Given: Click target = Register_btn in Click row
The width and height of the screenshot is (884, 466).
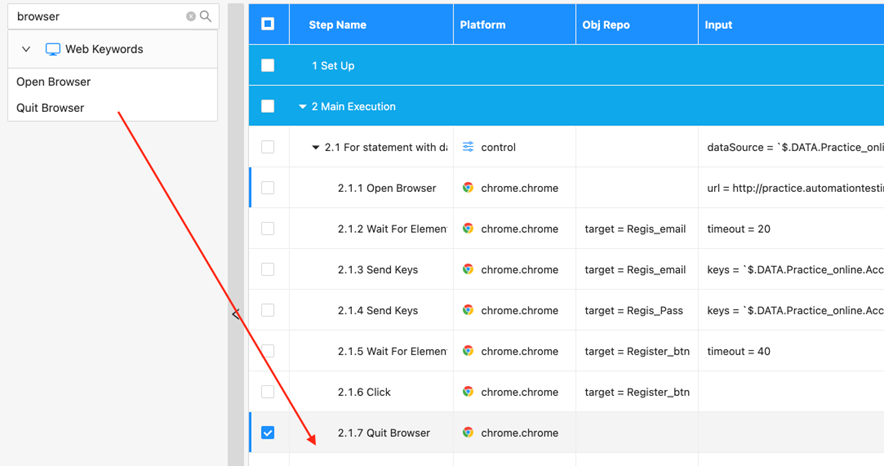Looking at the screenshot, I should click(x=637, y=392).
